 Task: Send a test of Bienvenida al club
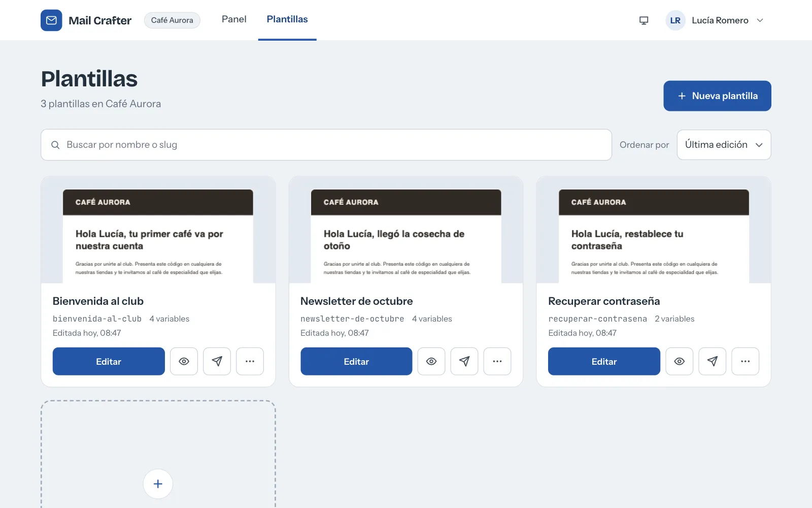point(217,361)
